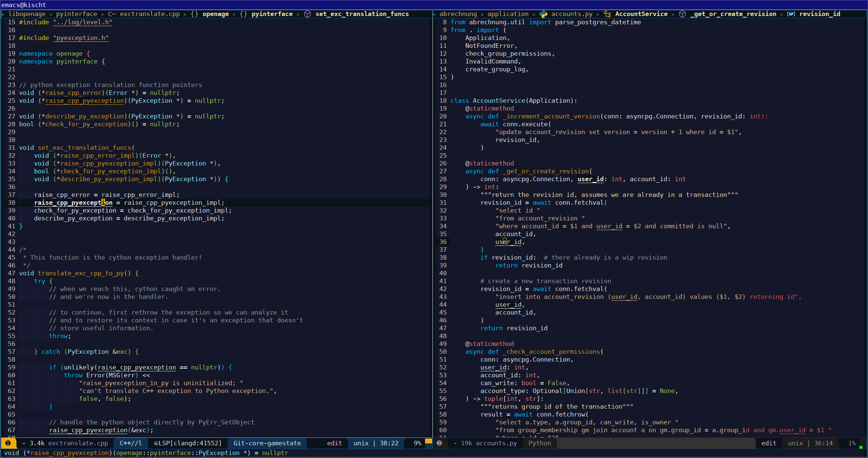Click the cube icon before set_exc_translation_funcs
This screenshot has width=868, height=458.
coord(307,14)
